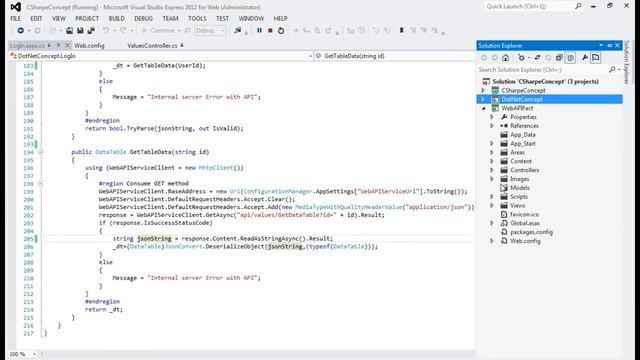Click the Redo toolbar icon
This screenshot has height=360, width=640.
(x=123, y=31)
